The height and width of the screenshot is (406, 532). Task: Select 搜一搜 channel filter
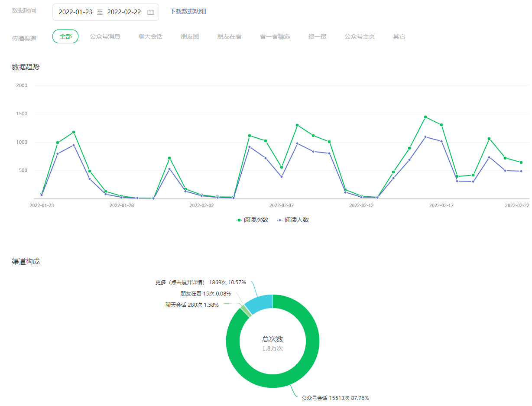click(317, 36)
